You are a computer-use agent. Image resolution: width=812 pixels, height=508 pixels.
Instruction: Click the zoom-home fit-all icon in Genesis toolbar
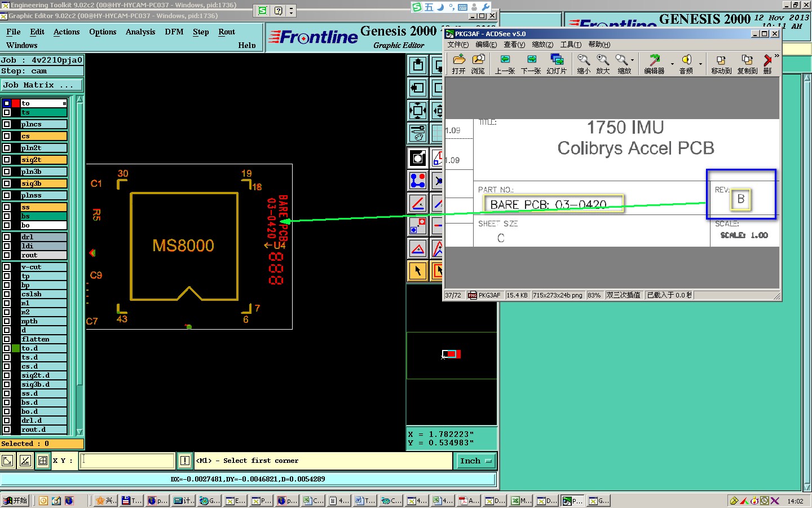tap(418, 111)
